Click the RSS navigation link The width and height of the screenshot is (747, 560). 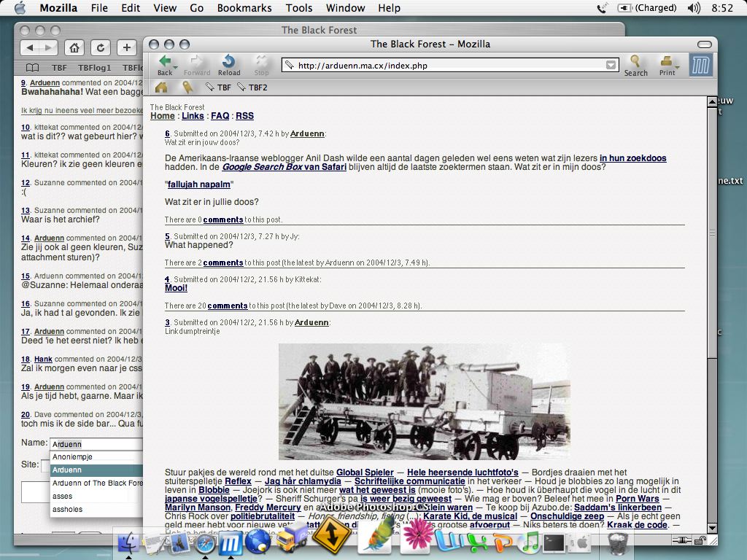click(244, 116)
